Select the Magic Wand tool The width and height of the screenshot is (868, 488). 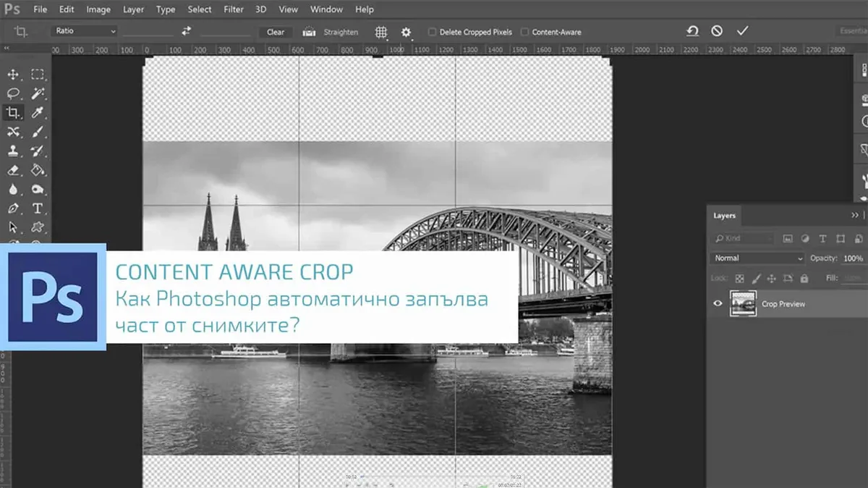[x=38, y=93]
